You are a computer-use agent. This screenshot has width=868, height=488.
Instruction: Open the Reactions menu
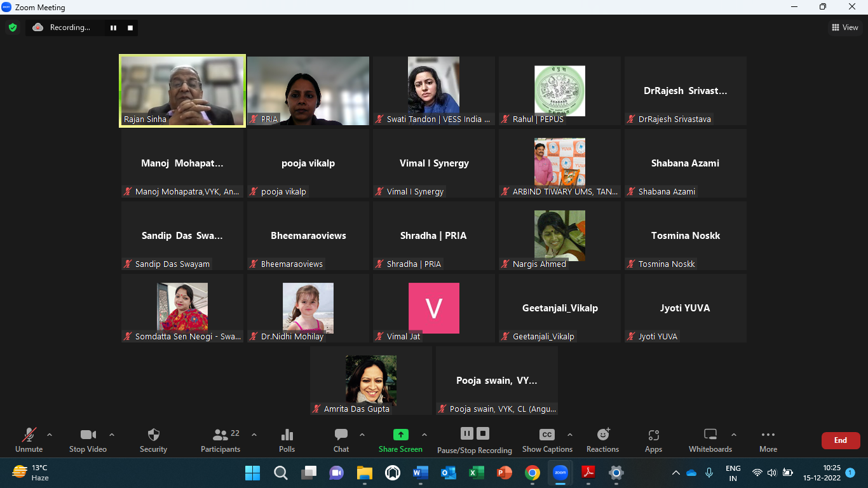point(602,440)
